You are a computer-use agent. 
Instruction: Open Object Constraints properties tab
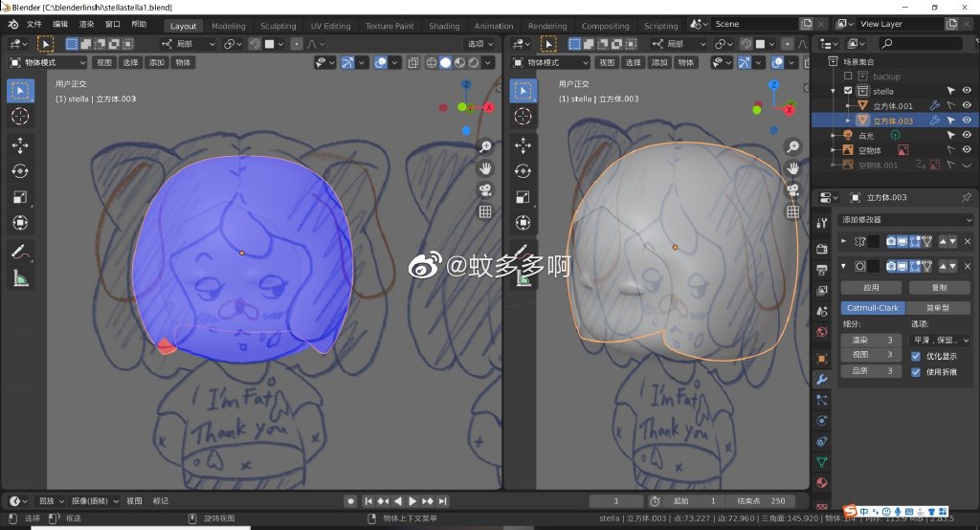pos(822,441)
